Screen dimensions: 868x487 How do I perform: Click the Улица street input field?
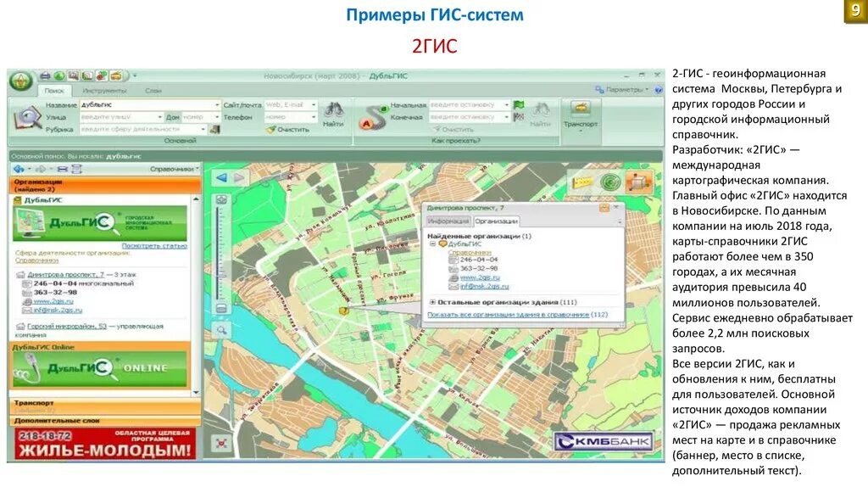pyautogui.click(x=119, y=117)
